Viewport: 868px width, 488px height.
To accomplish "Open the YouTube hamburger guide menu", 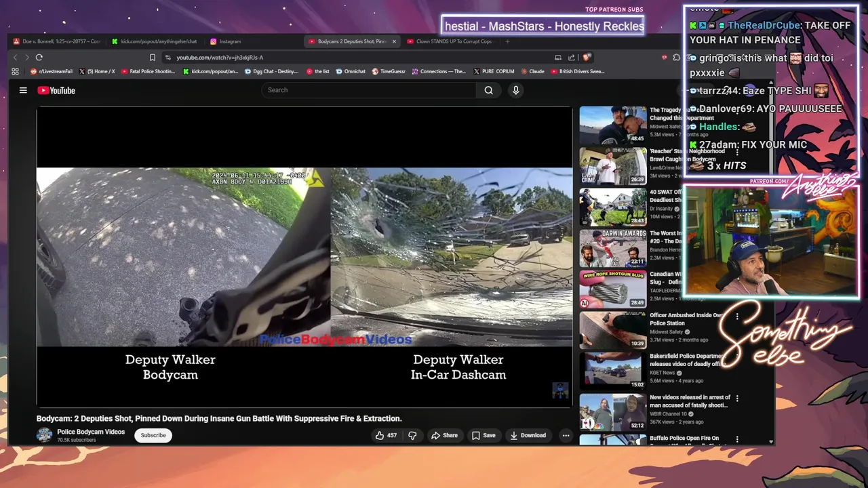I will 23,90.
